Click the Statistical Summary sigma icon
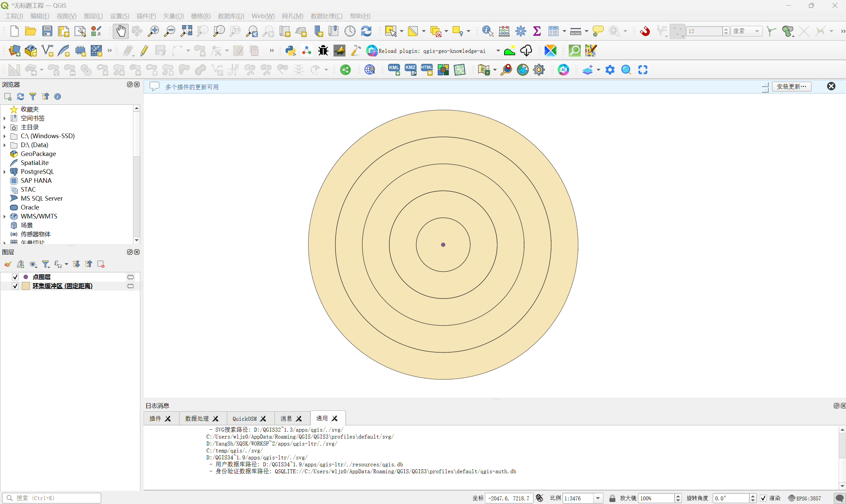The image size is (846, 504). (x=537, y=31)
